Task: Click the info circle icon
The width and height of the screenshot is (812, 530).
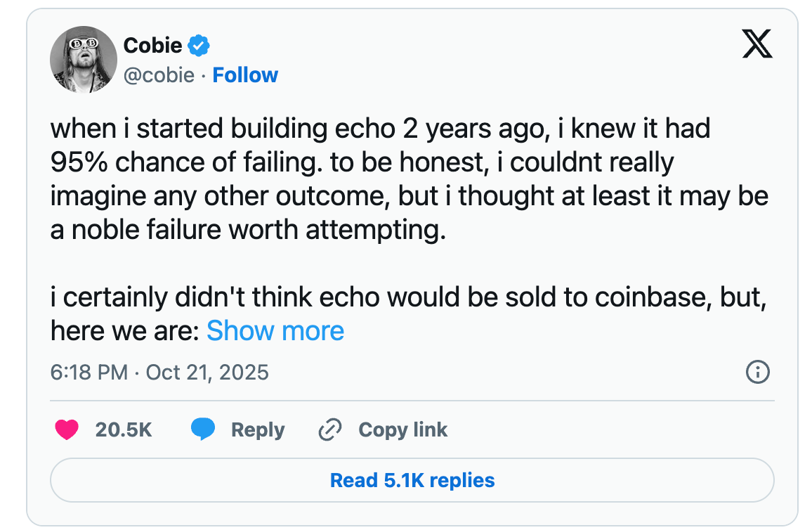Action: [757, 373]
